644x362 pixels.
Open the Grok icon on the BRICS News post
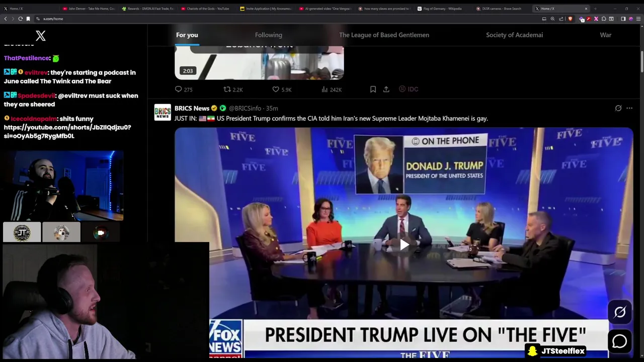[x=618, y=108]
